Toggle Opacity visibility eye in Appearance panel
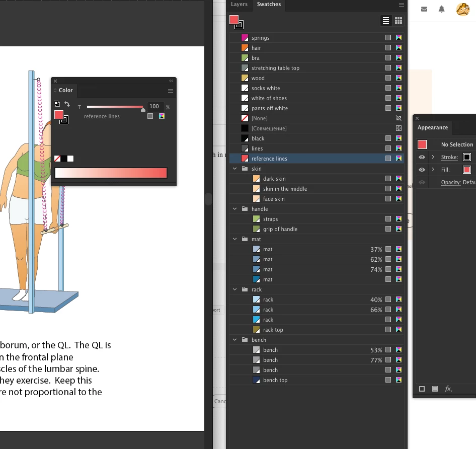 coord(422,182)
